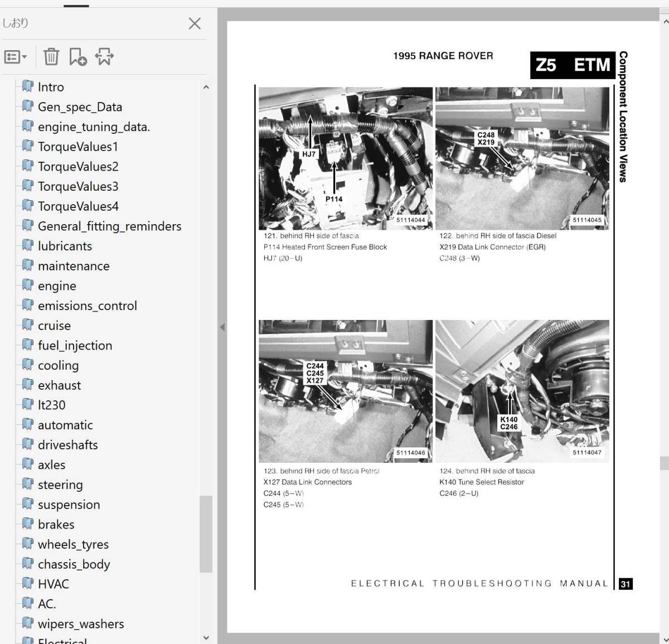Click the cruise bookmark ribbon icon

click(27, 325)
